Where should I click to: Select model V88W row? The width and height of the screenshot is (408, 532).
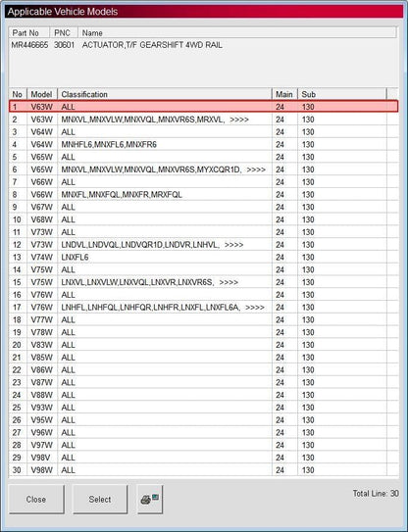203,395
